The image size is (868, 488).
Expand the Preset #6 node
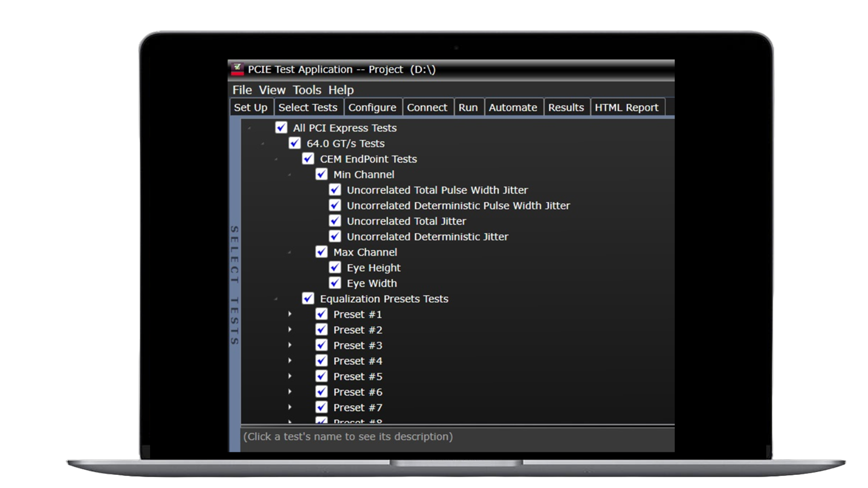[290, 392]
